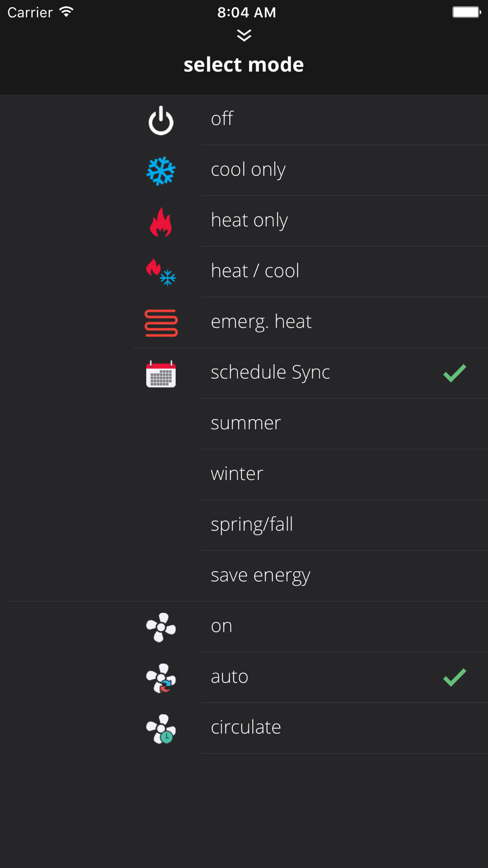
Task: Select the save energy schedule
Action: 261,575
